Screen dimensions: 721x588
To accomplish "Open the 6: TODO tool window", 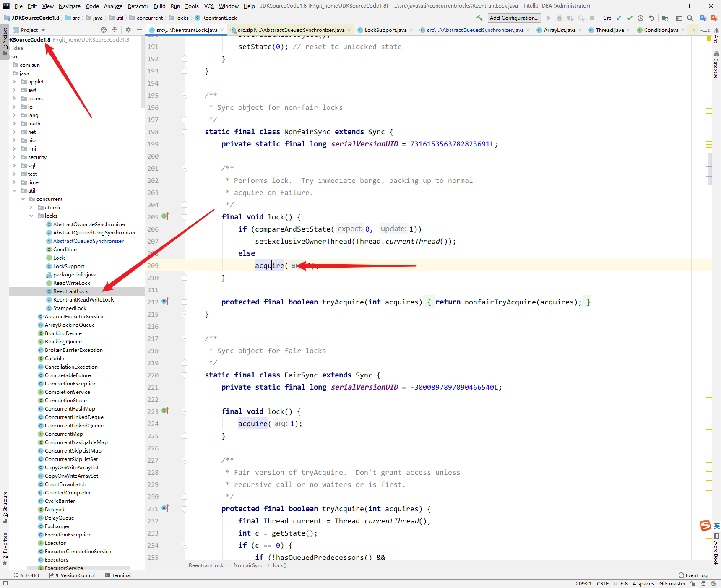I will click(26, 575).
